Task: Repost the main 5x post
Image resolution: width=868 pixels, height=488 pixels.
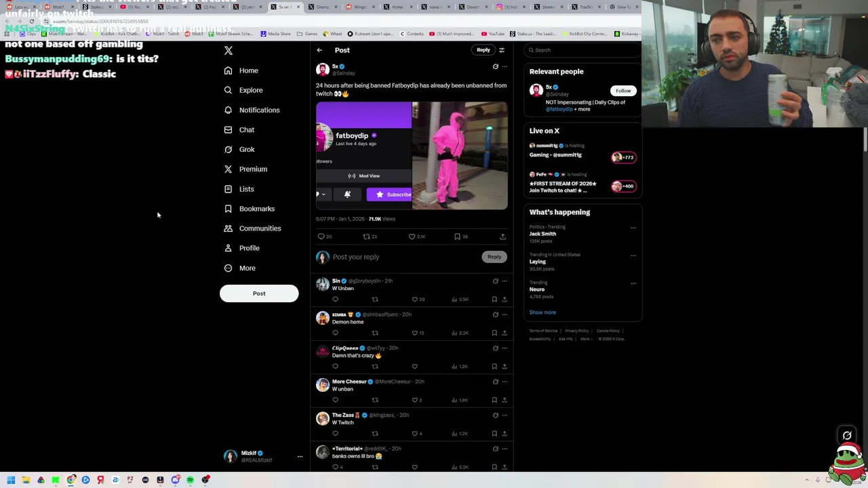Action: [x=366, y=237]
